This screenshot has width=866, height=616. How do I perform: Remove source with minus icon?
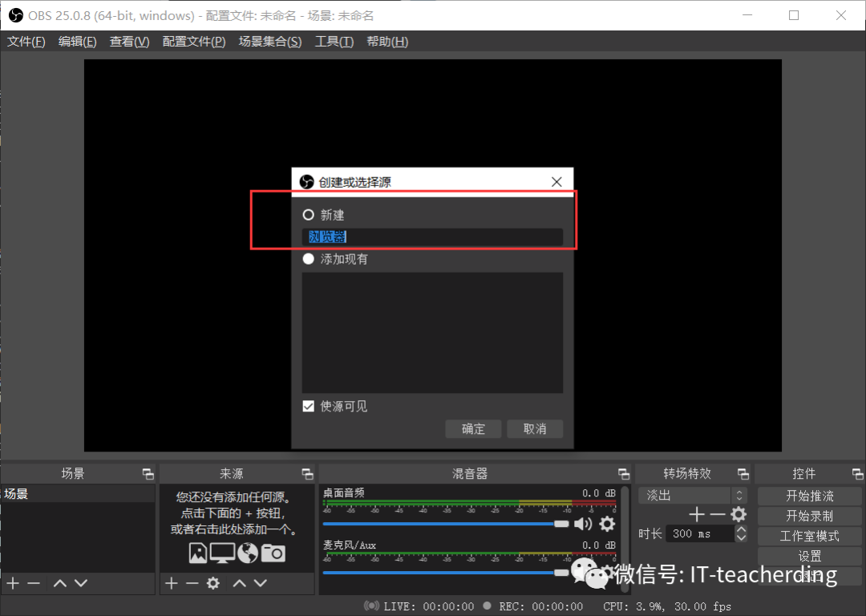tap(192, 583)
